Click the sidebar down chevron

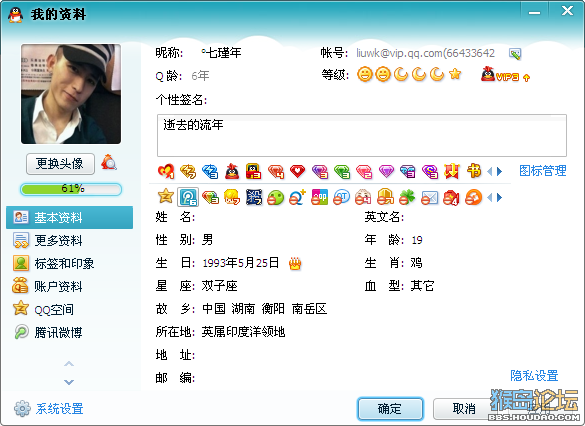(69, 382)
